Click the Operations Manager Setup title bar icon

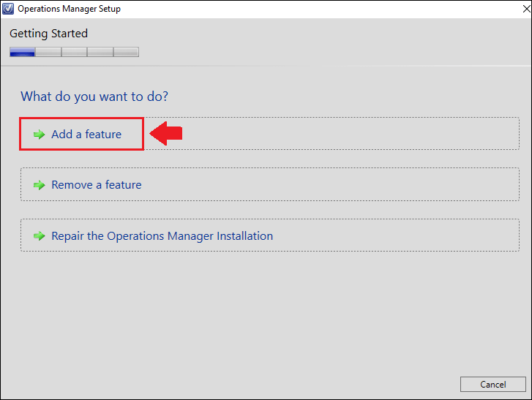coord(8,9)
